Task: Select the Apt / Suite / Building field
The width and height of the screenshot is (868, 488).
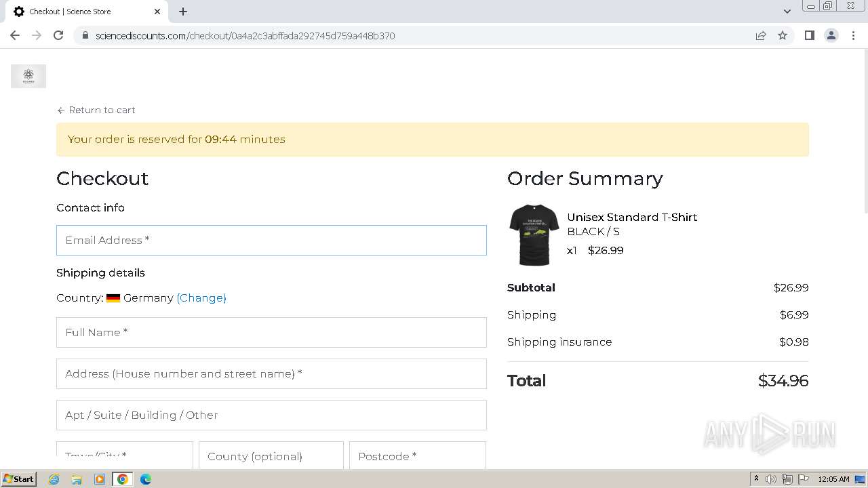Action: click(x=271, y=415)
